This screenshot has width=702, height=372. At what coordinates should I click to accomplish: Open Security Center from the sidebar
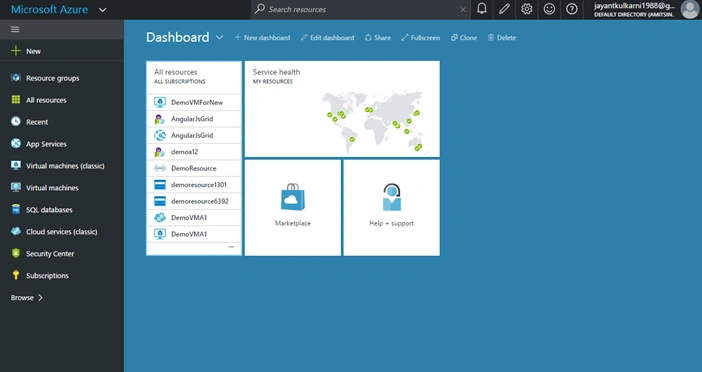pos(62,253)
